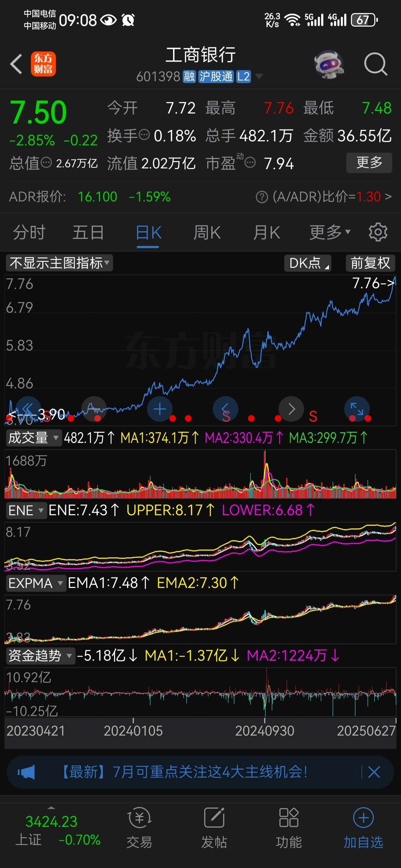
Task: Open 不显示主图指标 indicator dropdown
Action: click(x=59, y=263)
